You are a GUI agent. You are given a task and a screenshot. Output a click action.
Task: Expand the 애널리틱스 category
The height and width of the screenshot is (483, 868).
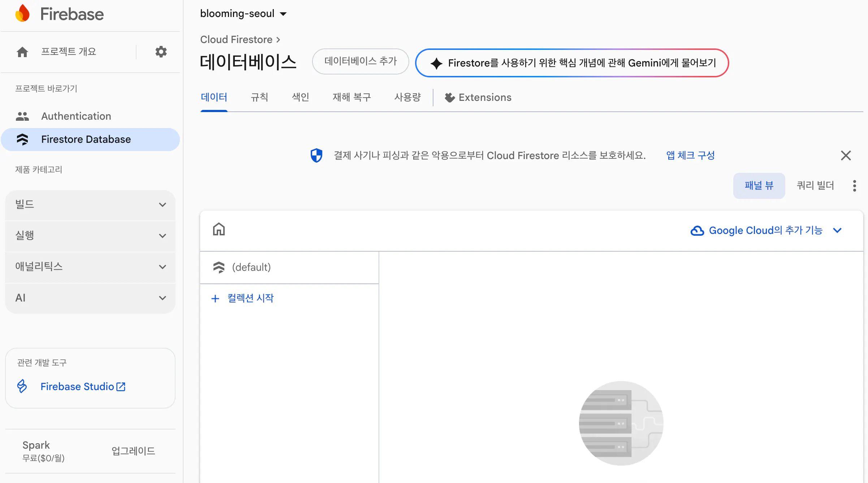(x=90, y=267)
